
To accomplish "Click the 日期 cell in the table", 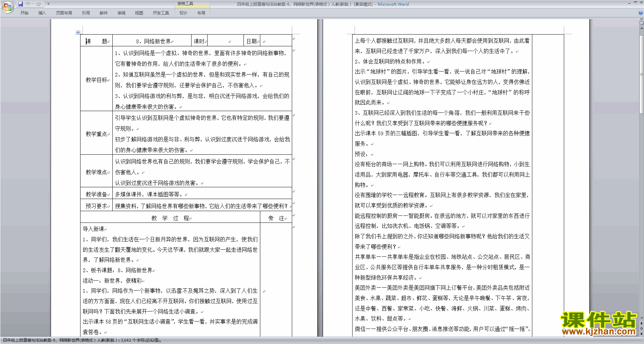I will point(252,41).
